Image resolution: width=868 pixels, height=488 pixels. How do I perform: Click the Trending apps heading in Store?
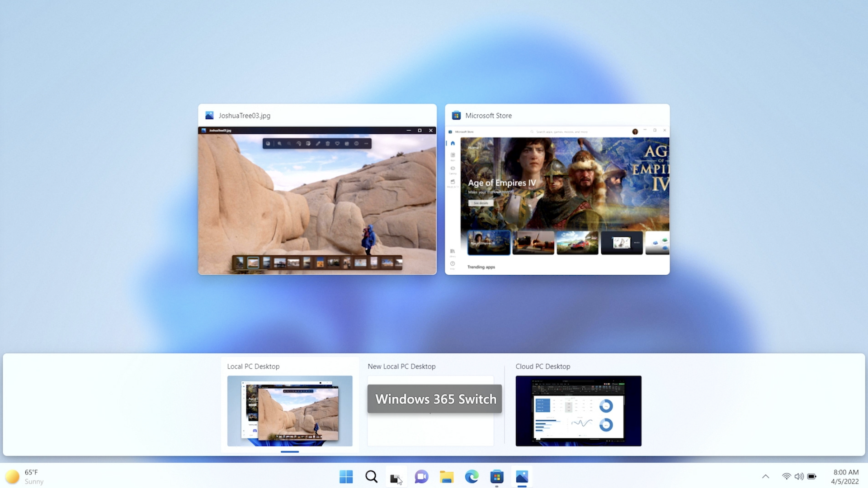pos(481,267)
